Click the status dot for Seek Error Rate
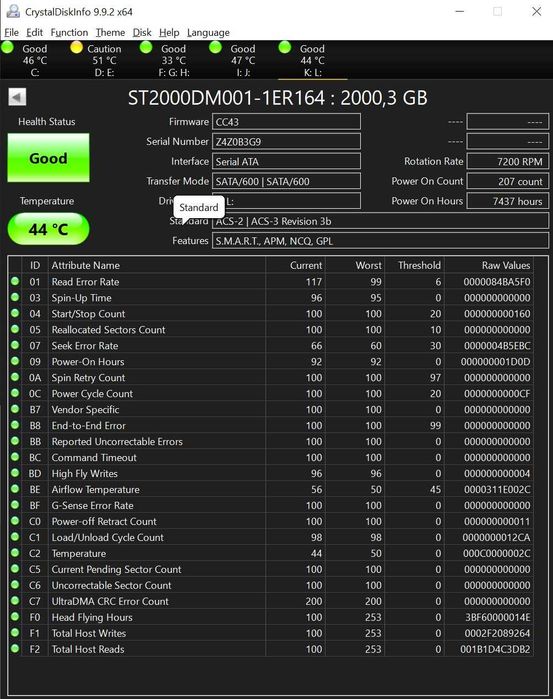 [15, 345]
